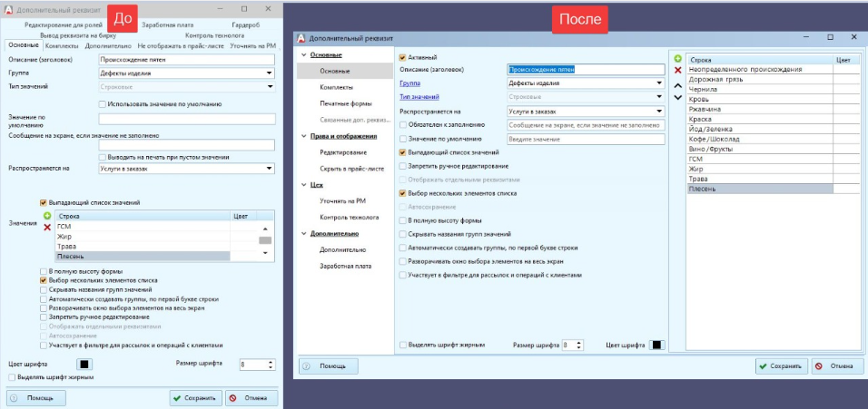Toggle Выпадающий список значений in After window
The width and height of the screenshot is (868, 409).
click(402, 152)
